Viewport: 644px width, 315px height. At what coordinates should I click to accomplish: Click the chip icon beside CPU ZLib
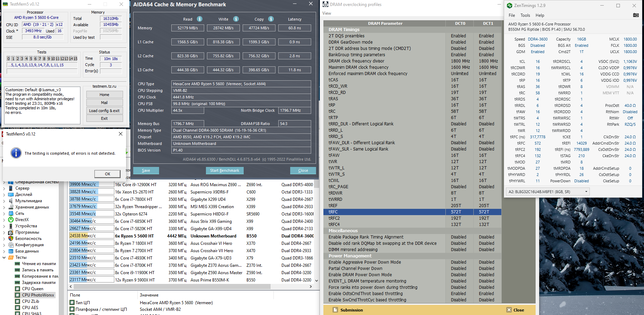click(x=17, y=301)
